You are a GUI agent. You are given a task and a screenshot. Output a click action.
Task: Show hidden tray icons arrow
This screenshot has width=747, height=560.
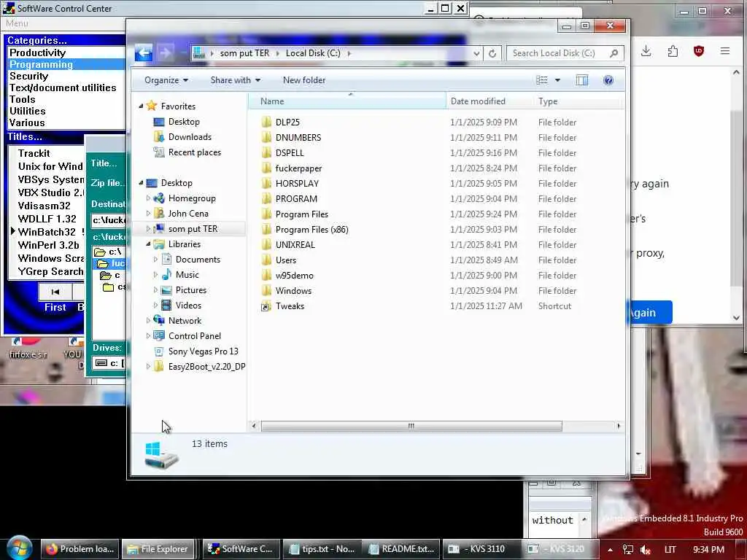610,550
